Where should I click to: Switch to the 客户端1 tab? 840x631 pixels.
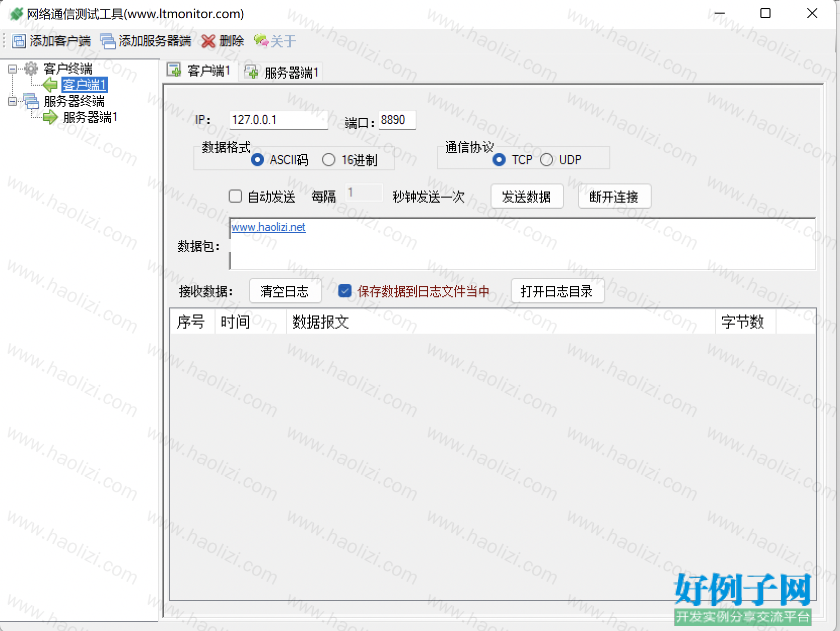coord(199,71)
